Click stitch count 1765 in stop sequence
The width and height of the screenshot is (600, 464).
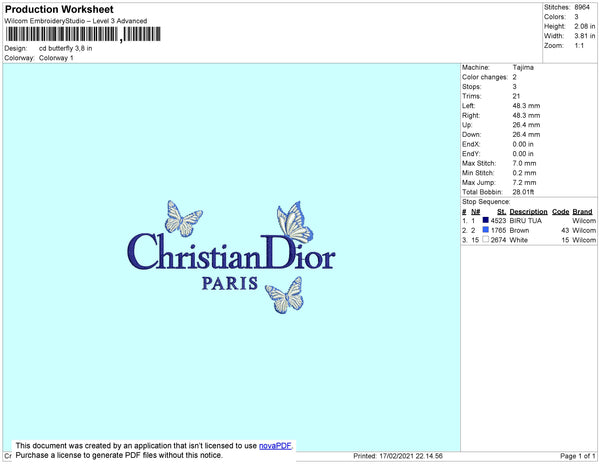click(498, 230)
